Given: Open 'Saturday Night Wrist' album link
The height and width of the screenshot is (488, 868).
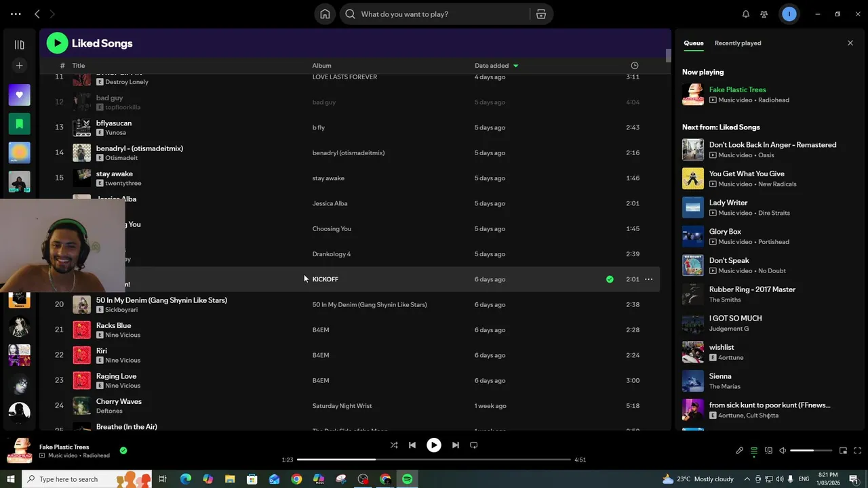Looking at the screenshot, I should (x=342, y=406).
